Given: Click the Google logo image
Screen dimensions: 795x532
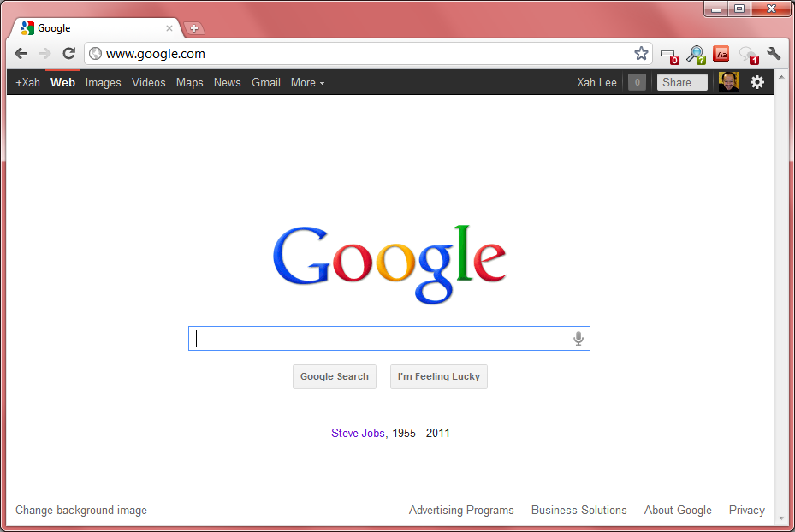Looking at the screenshot, I should coord(389,264).
